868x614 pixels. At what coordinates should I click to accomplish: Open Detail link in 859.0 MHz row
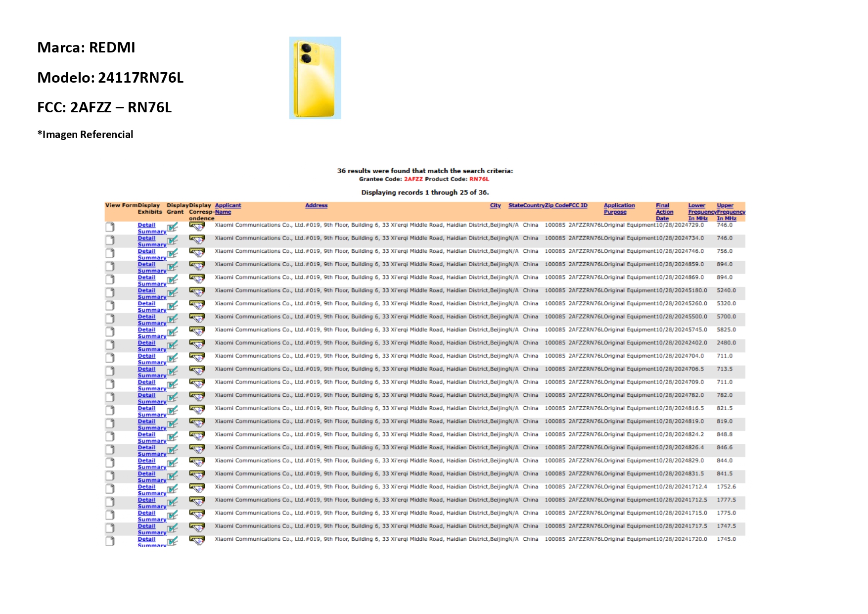pos(146,264)
